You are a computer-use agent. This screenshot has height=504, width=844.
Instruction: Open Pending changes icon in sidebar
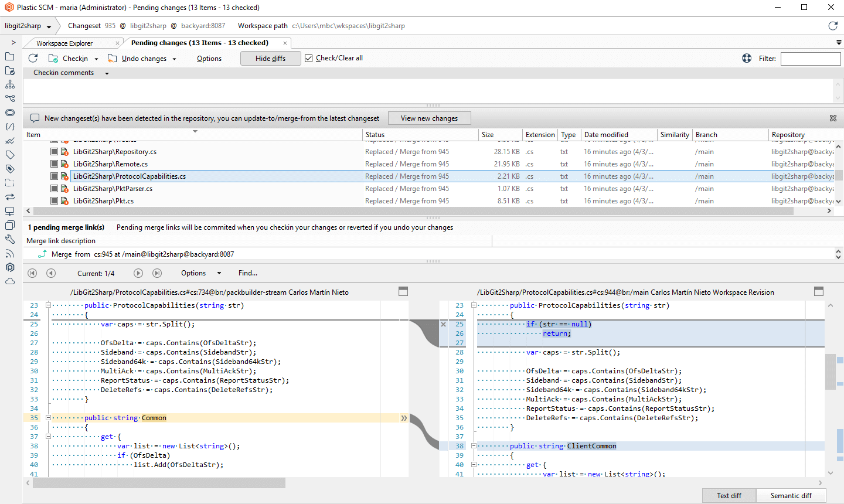(x=10, y=70)
